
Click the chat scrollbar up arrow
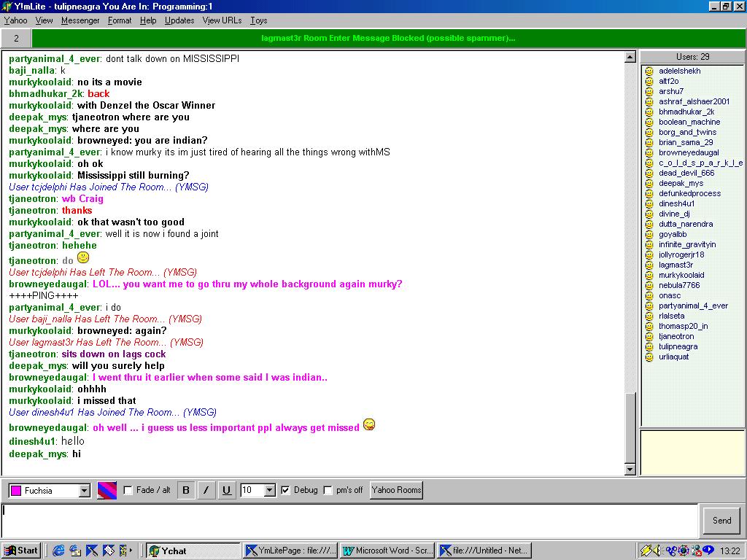coord(630,57)
